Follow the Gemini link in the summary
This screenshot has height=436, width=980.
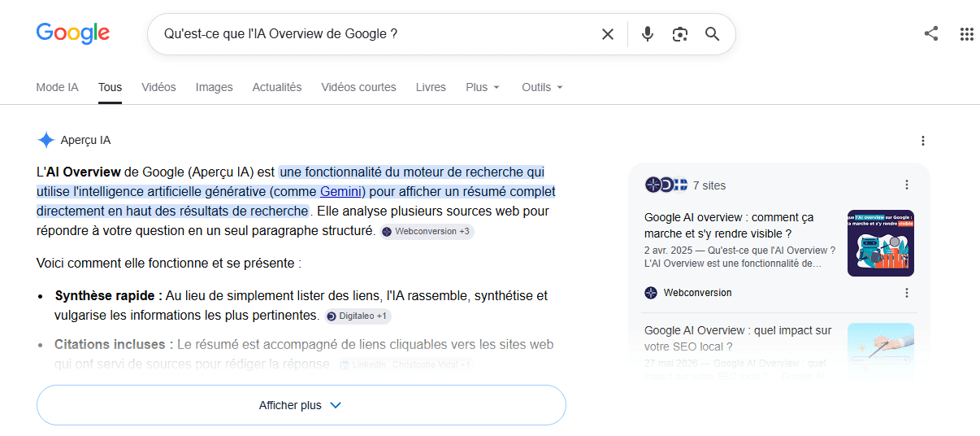pyautogui.click(x=340, y=192)
